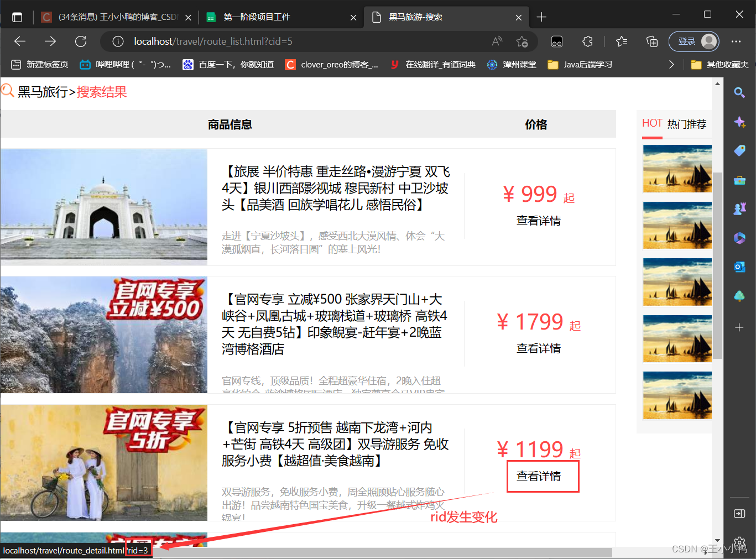
Task: Click the browser back arrow
Action: [20, 41]
